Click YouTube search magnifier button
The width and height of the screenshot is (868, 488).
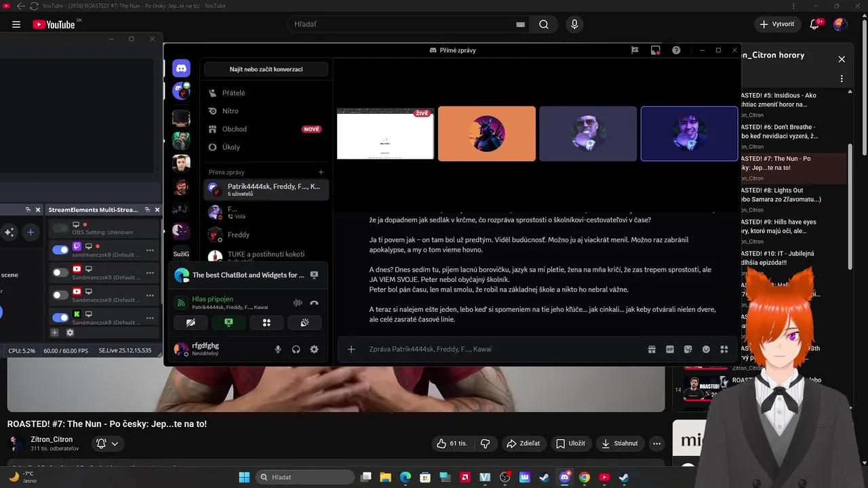544,24
